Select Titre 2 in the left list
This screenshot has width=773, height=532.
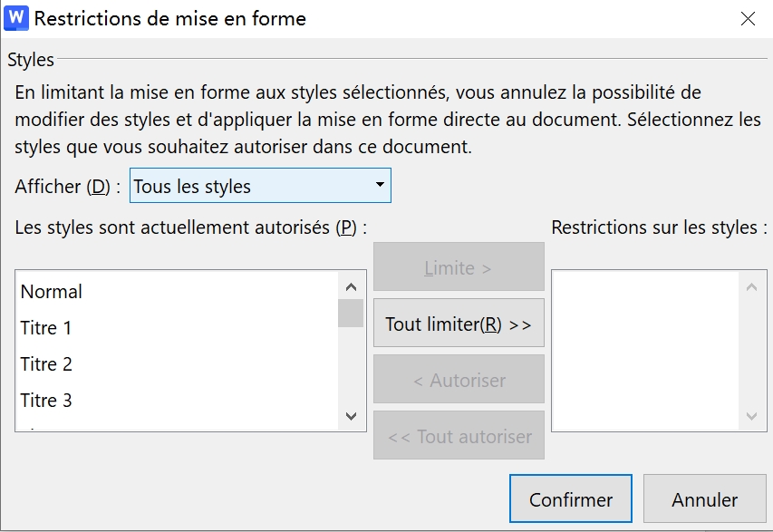[45, 364]
